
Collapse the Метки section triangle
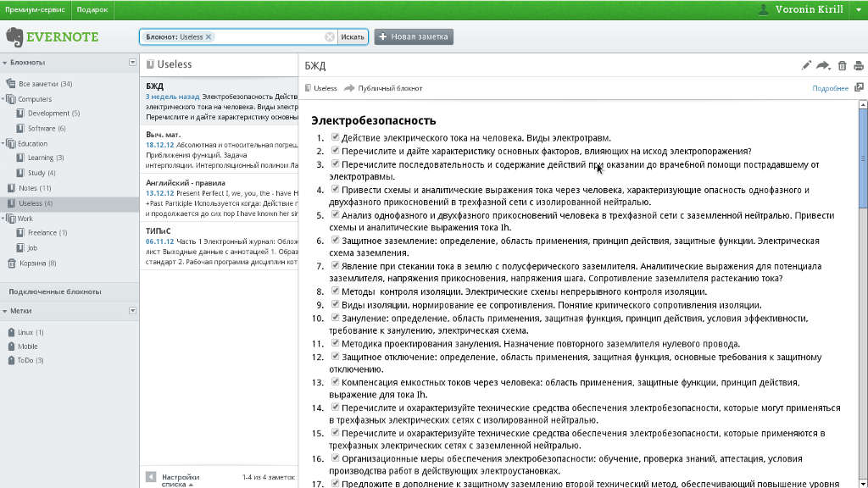(x=4, y=312)
